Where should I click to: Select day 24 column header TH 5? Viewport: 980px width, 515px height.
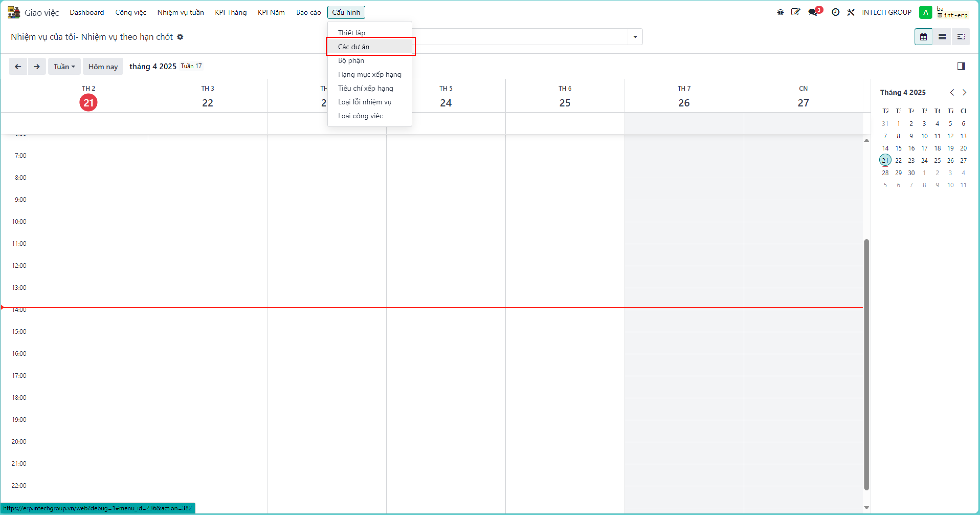446,96
